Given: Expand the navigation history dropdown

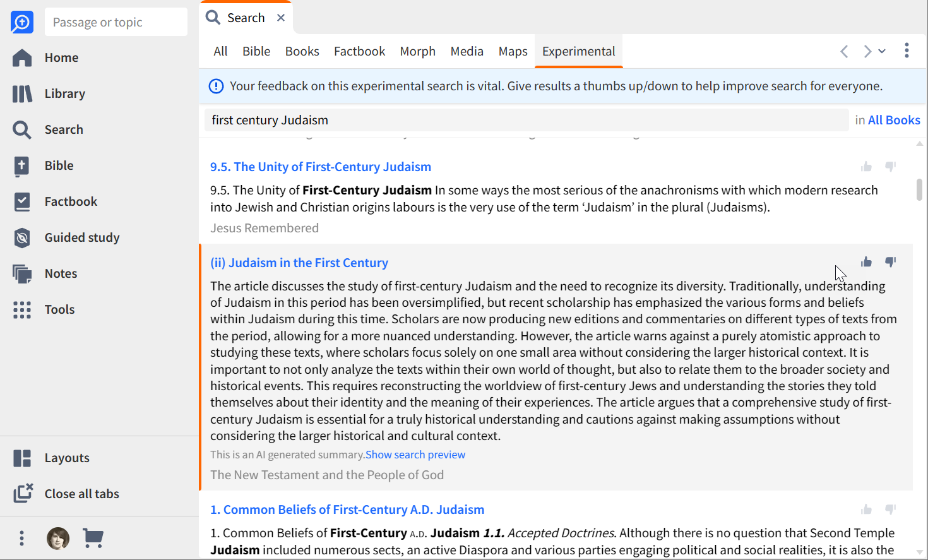Looking at the screenshot, I should pos(882,51).
